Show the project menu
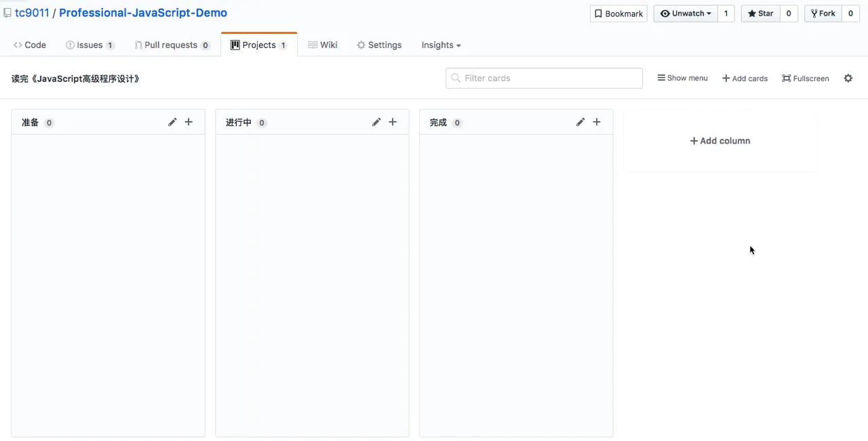 [x=682, y=78]
